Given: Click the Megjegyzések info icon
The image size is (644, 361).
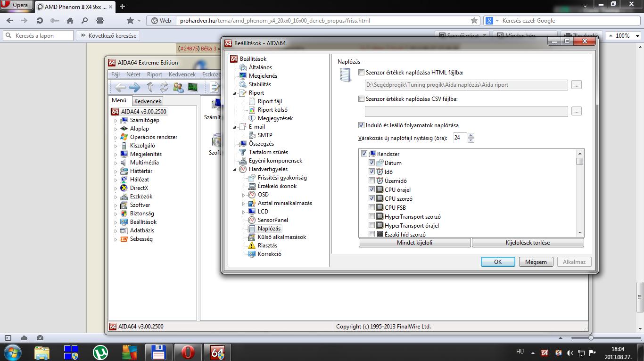Looking at the screenshot, I should [x=252, y=118].
